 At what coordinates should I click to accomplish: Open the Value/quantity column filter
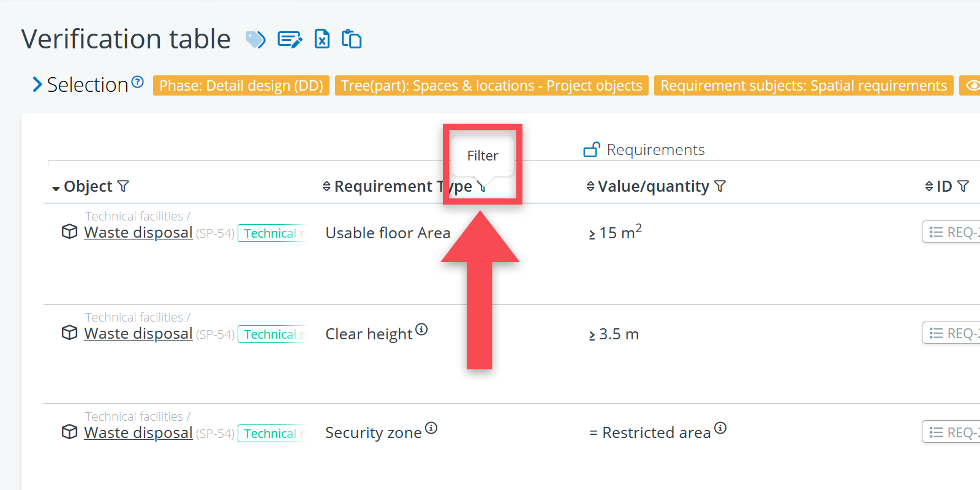pyautogui.click(x=720, y=186)
